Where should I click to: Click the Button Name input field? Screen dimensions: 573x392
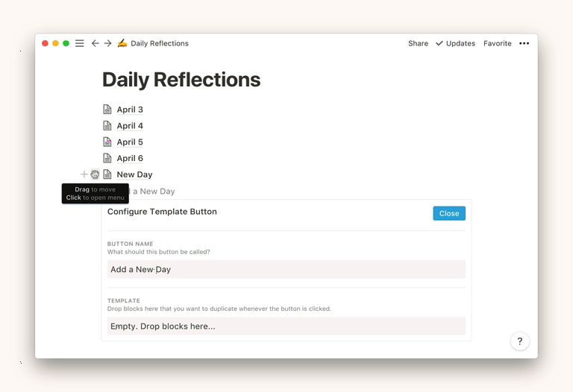(286, 269)
